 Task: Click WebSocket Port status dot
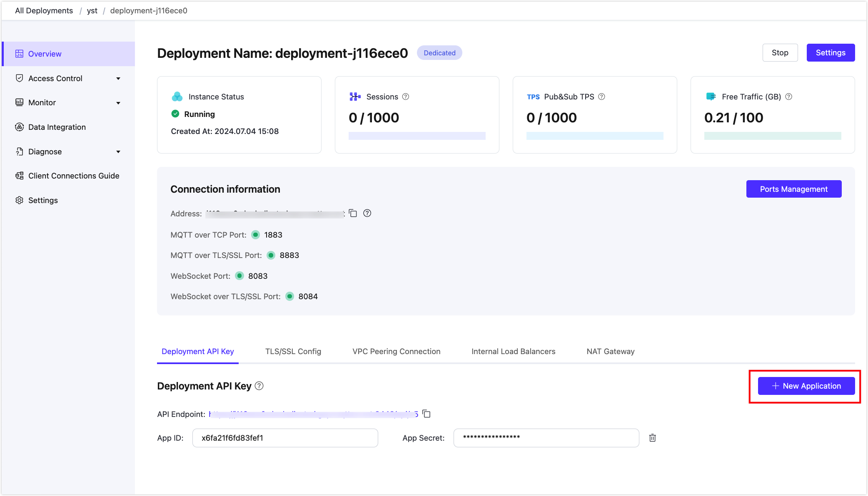tap(239, 276)
